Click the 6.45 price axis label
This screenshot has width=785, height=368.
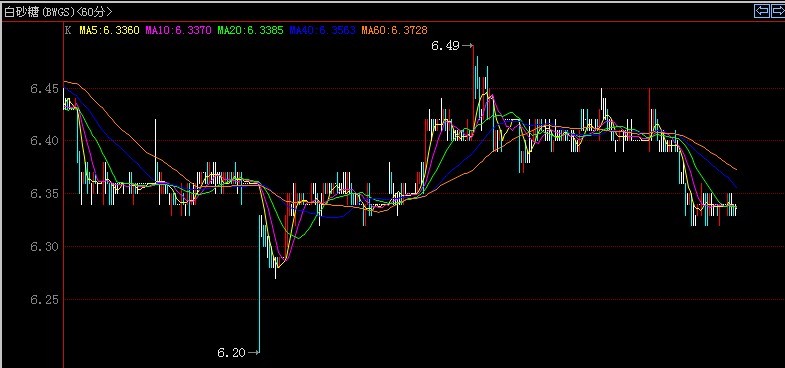(x=44, y=89)
